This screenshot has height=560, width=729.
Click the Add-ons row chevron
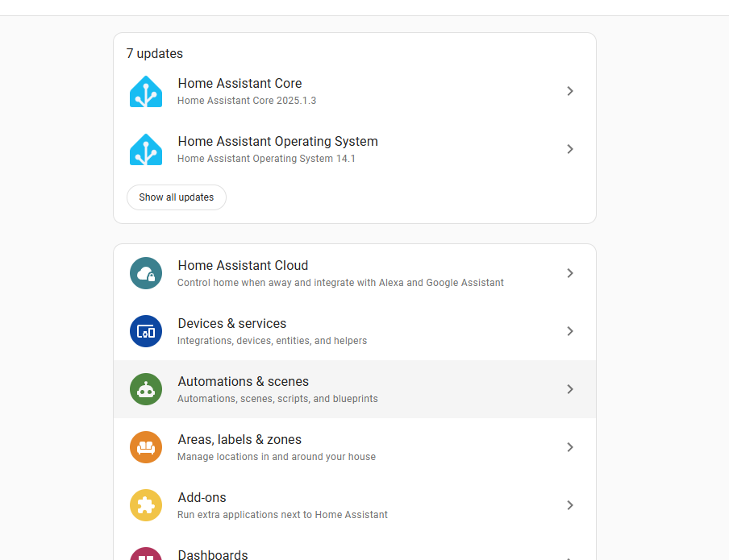[570, 505]
